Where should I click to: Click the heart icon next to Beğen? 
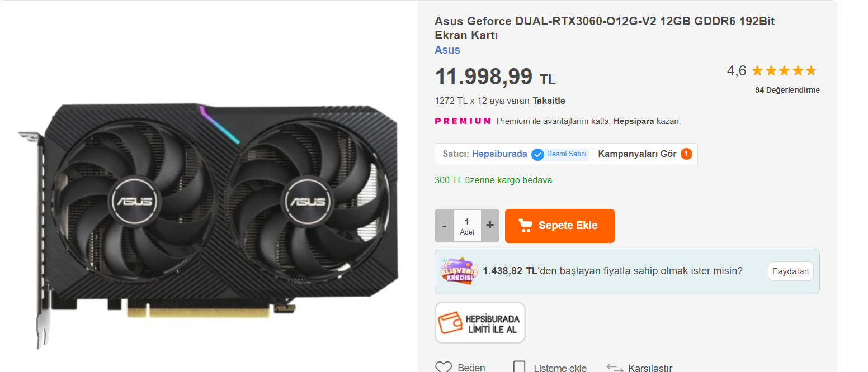(444, 367)
